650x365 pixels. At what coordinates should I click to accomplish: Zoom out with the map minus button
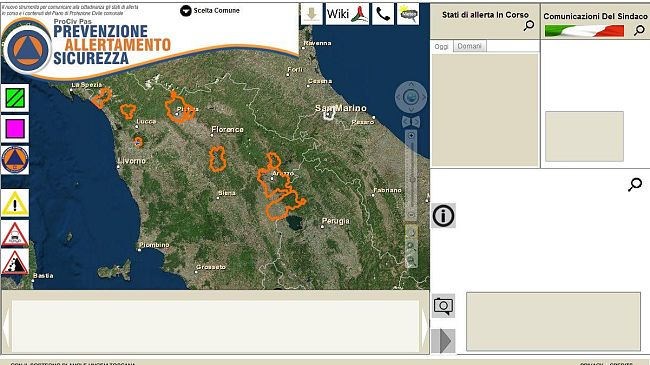411,214
